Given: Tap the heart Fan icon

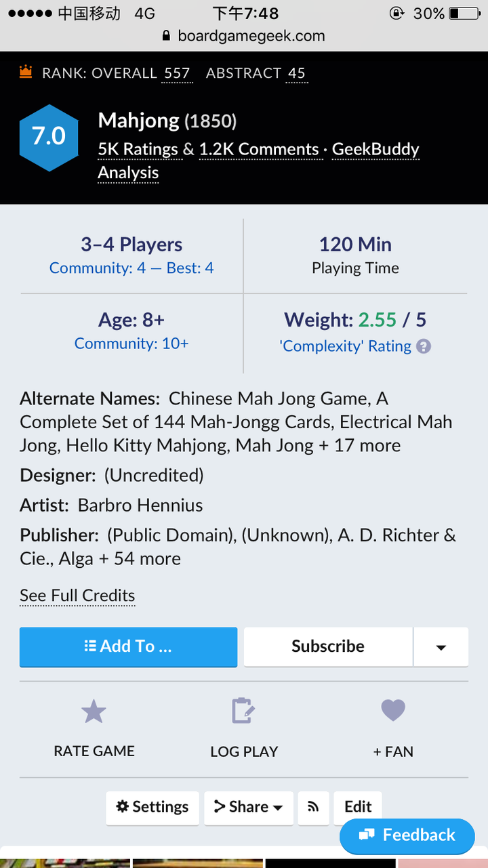Looking at the screenshot, I should (x=393, y=711).
